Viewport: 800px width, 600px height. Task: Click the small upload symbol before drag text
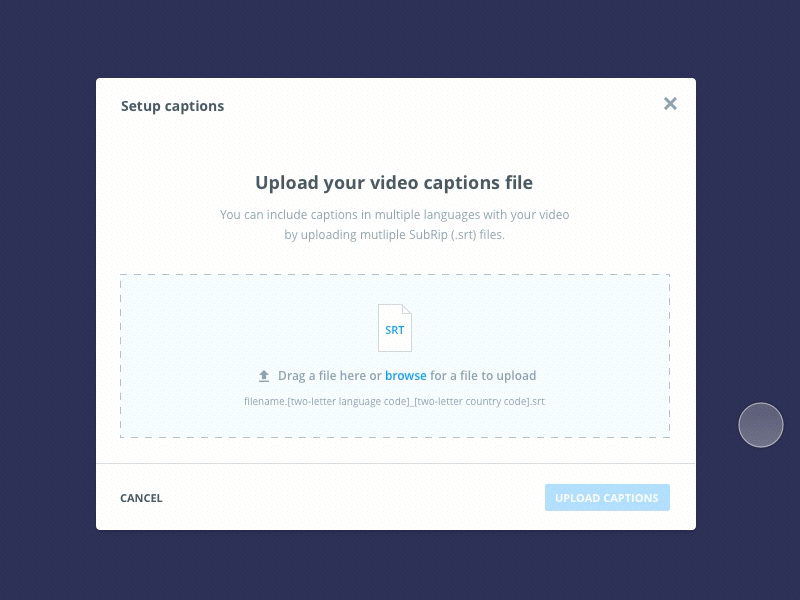coord(263,375)
